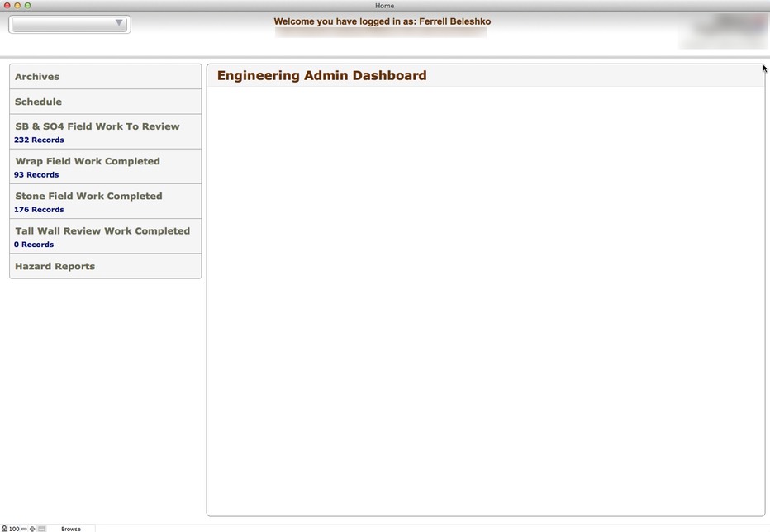
Task: Toggle the status toolbar icon beside zoom controls
Action: tap(42, 529)
